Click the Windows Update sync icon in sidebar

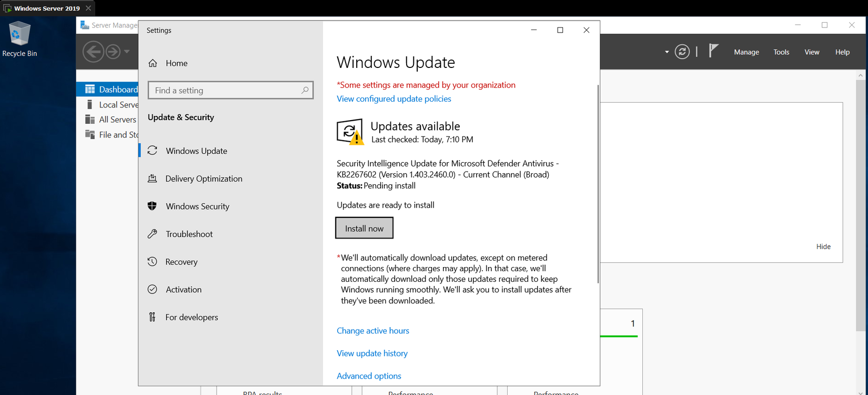click(x=153, y=151)
